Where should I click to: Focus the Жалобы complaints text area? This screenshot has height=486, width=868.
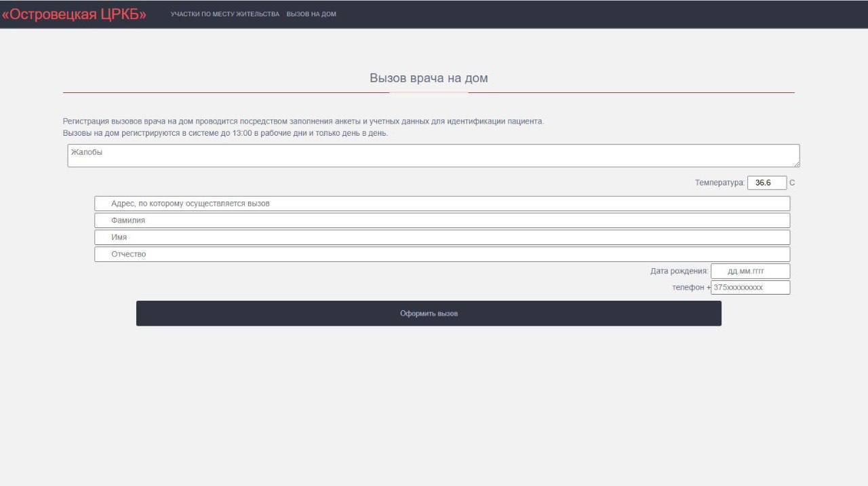(x=433, y=155)
